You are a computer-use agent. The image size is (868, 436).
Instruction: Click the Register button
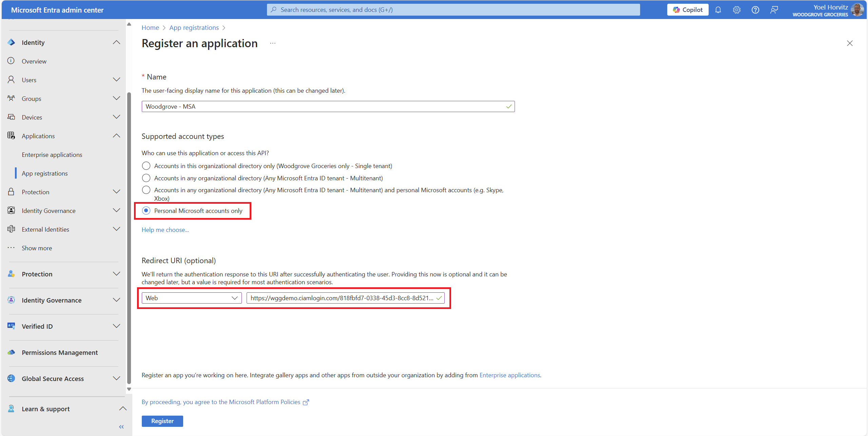coord(162,421)
